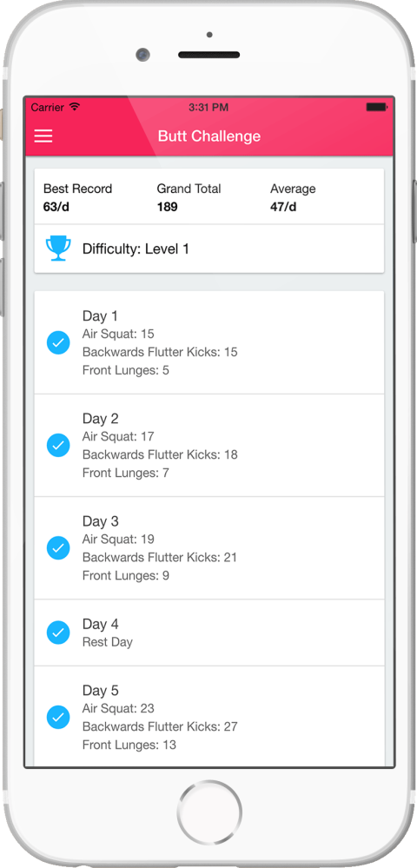417x868 pixels.
Task: Select the Best Record 63/d stat
Action: point(77,197)
